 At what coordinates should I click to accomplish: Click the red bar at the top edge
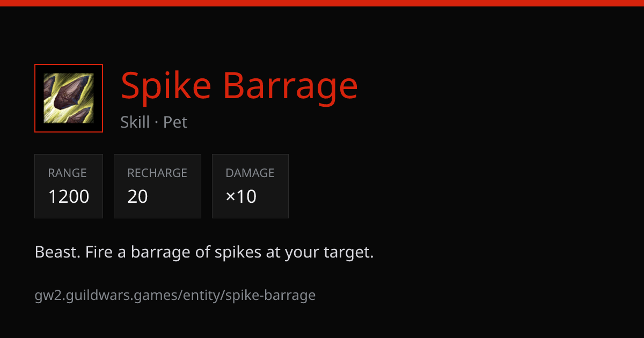322,3
